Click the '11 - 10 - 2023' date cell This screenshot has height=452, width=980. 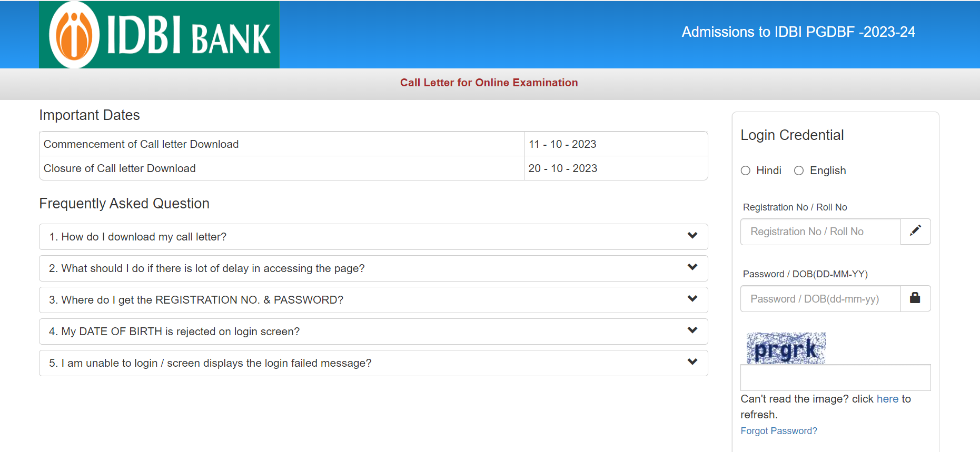[616, 144]
